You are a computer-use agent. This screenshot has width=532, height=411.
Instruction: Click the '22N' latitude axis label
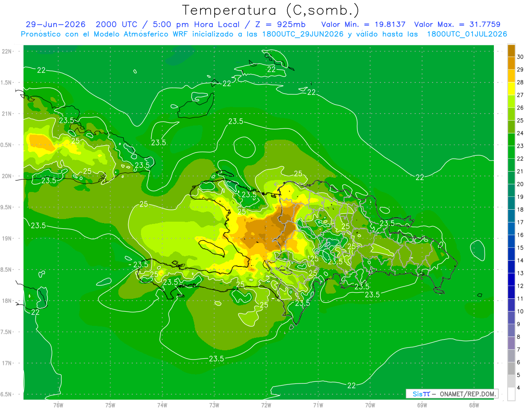pyautogui.click(x=7, y=51)
